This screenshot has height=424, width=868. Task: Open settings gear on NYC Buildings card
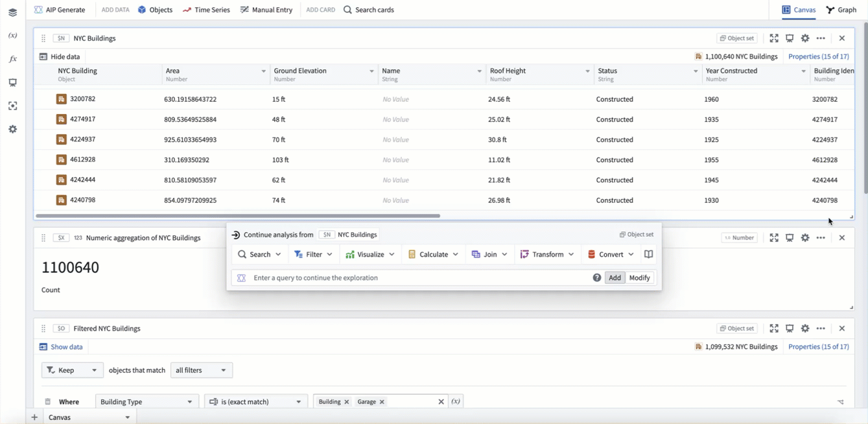click(805, 38)
